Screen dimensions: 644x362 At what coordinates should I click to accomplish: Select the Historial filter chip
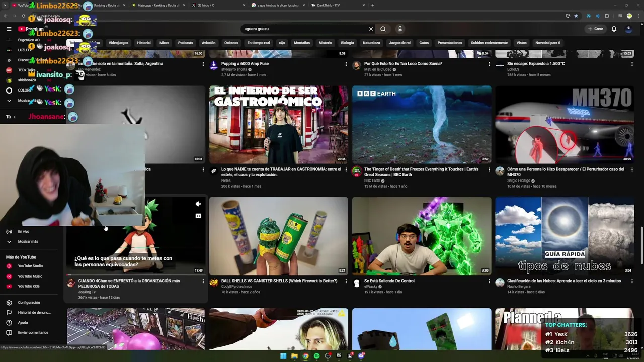coord(144,43)
